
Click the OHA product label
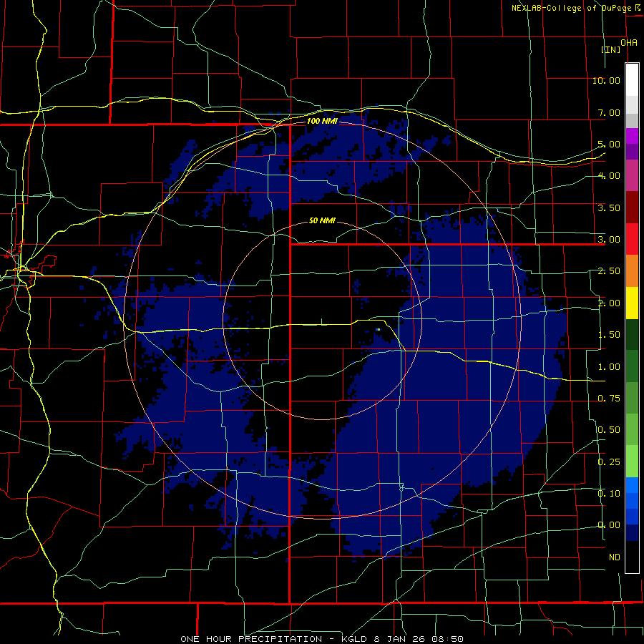(629, 42)
